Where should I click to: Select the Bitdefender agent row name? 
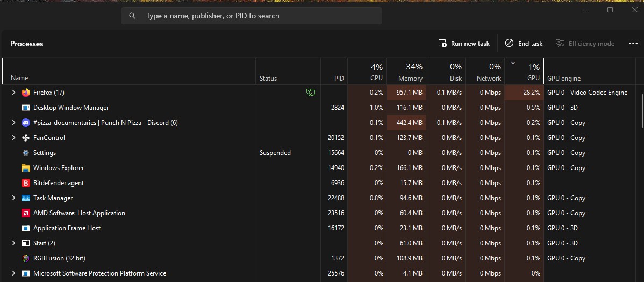(x=59, y=183)
